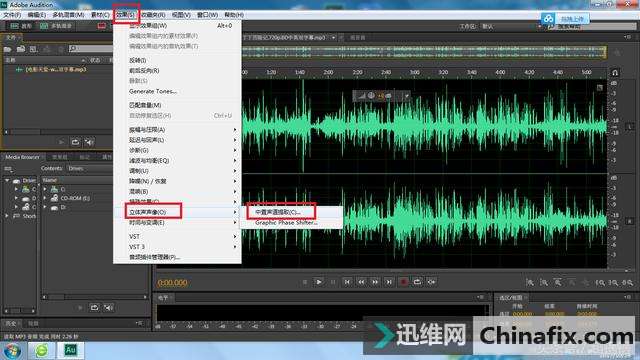
Task: Open the Help (帮助) menu
Action: pyautogui.click(x=234, y=15)
